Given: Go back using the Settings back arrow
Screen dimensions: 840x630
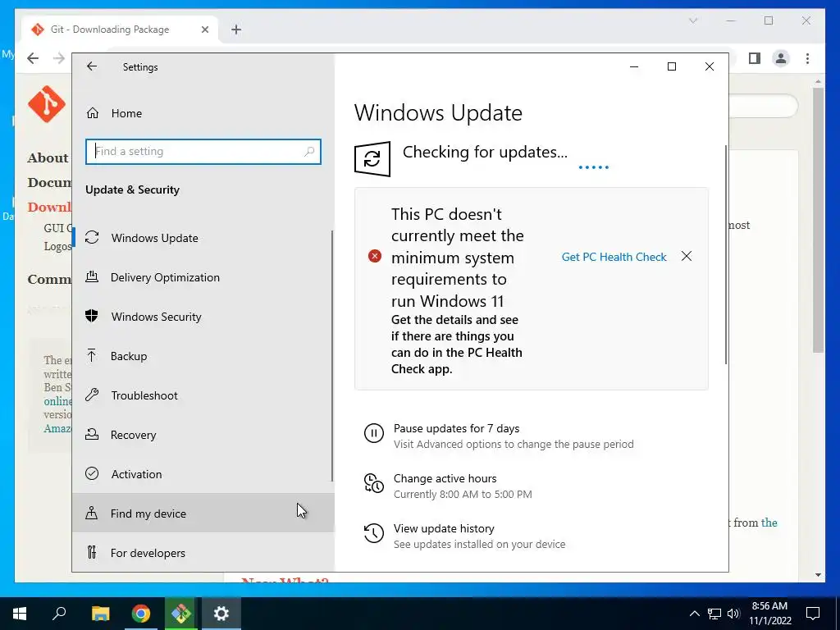Looking at the screenshot, I should [x=92, y=66].
